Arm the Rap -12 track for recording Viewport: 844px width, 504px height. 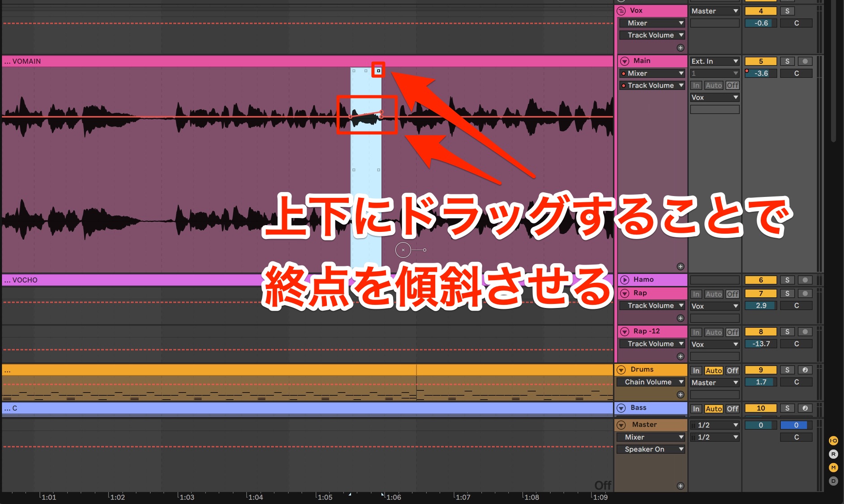coord(805,332)
